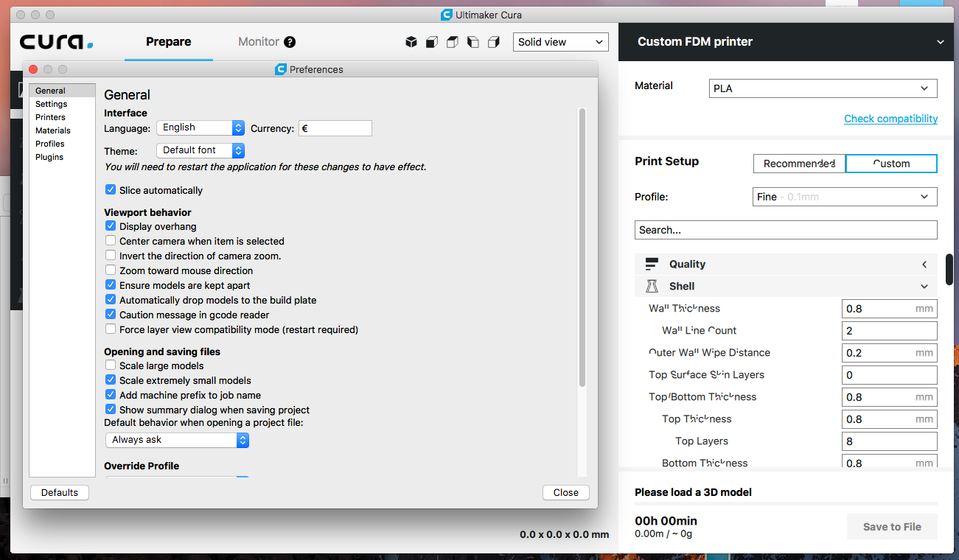
Task: Select Recommended print setup mode
Action: click(799, 164)
